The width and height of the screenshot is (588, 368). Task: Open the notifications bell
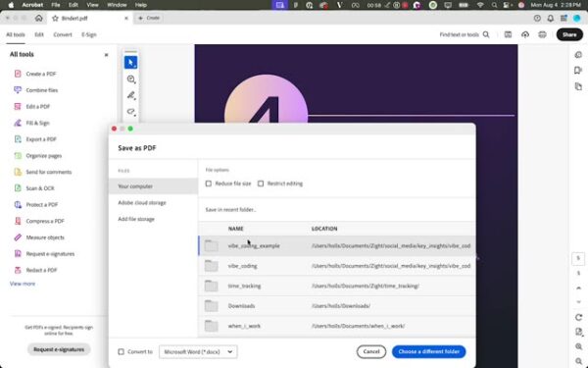pyautogui.click(x=550, y=18)
